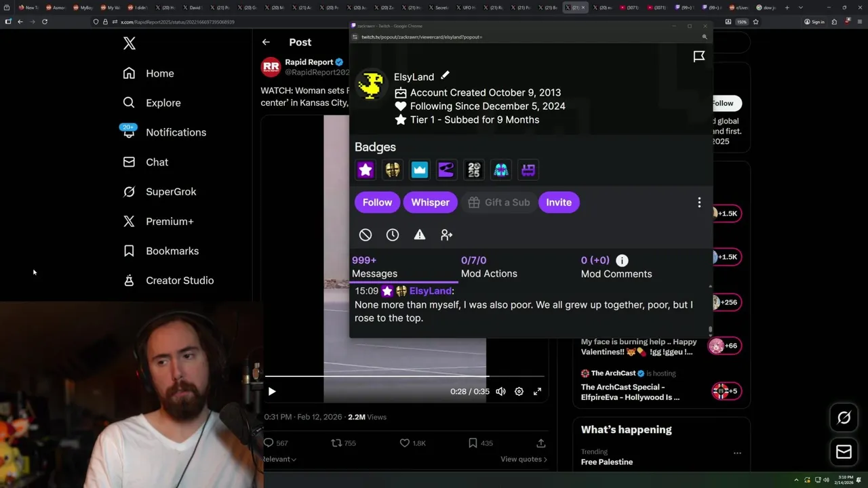This screenshot has width=868, height=488.
Task: Open the Rapid Report account name link
Action: coord(309,62)
